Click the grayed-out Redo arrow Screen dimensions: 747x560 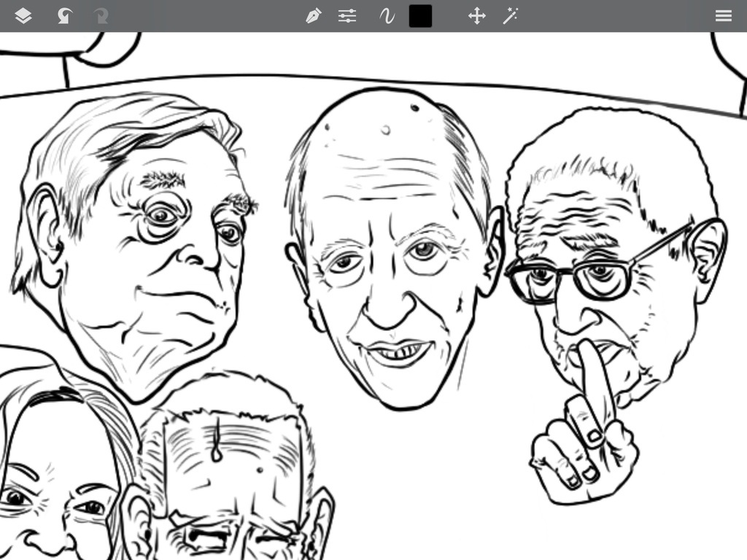point(101,16)
